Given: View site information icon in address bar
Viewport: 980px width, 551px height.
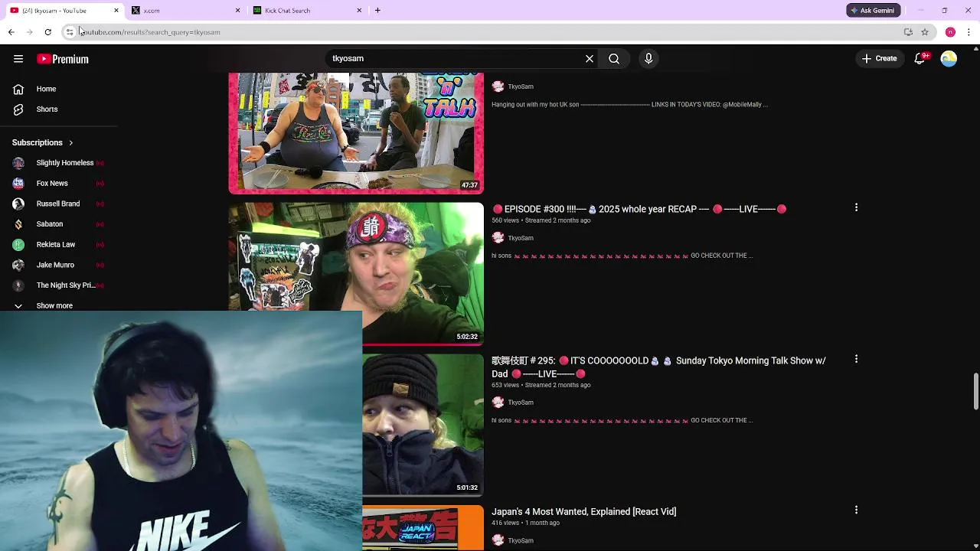Looking at the screenshot, I should [x=70, y=32].
